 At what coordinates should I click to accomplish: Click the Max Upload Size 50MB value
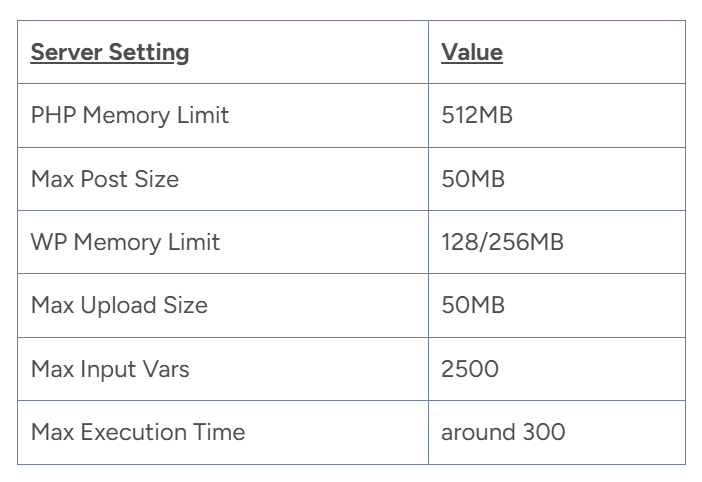click(473, 305)
